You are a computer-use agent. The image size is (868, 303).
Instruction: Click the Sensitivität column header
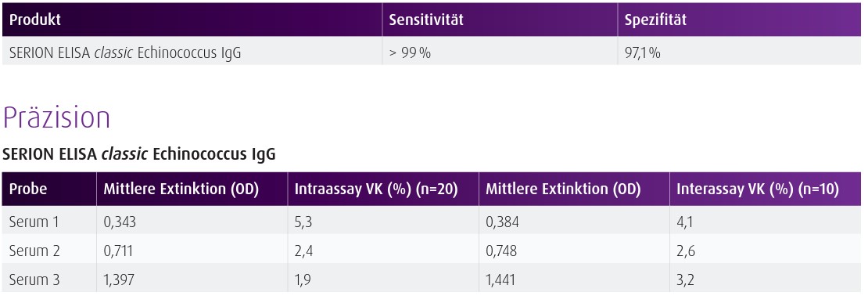[425, 20]
